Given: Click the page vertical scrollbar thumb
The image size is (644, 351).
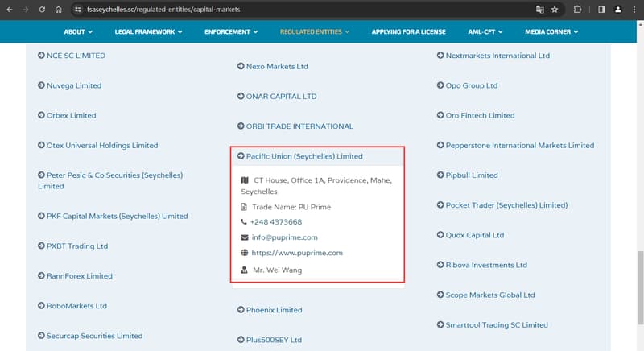Looking at the screenshot, I should click(640, 287).
